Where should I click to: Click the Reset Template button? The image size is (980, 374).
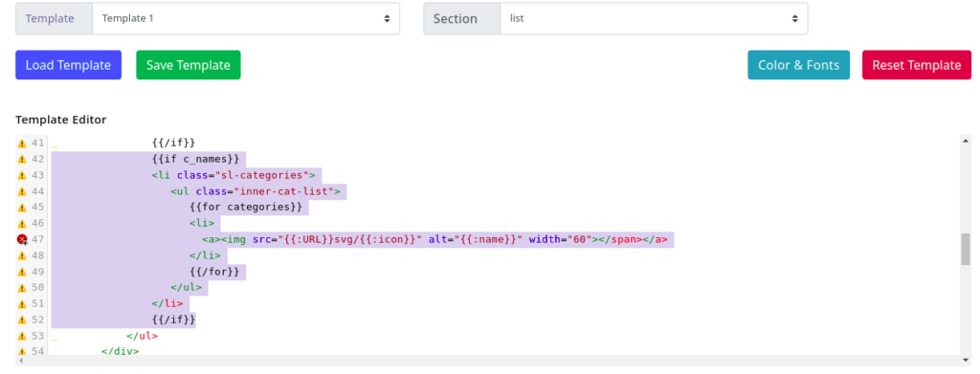(x=917, y=65)
